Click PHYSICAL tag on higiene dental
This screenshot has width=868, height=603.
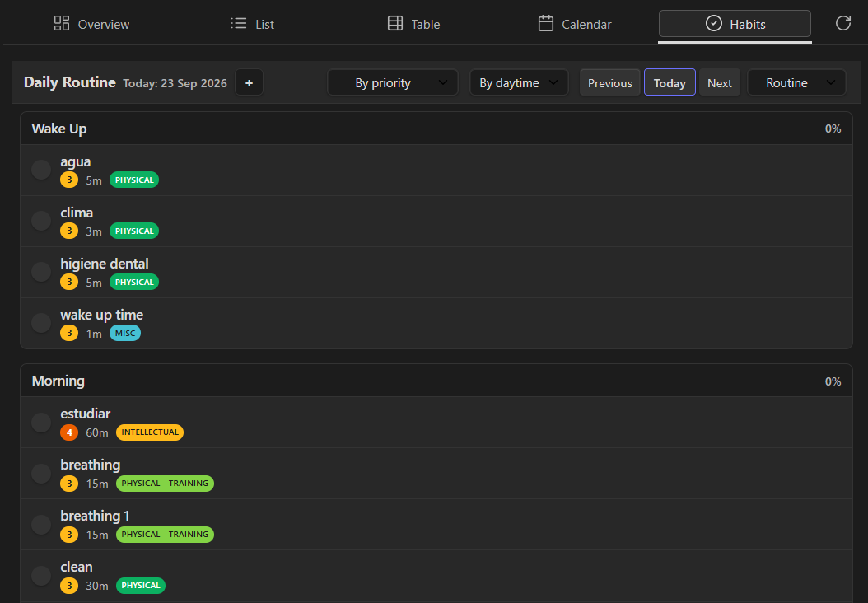click(x=134, y=282)
